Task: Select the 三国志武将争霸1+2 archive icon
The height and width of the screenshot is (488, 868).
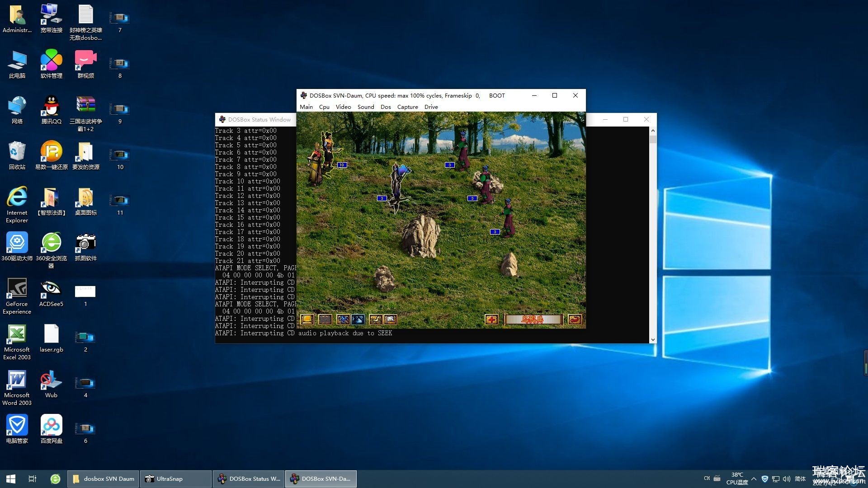Action: pyautogui.click(x=86, y=114)
